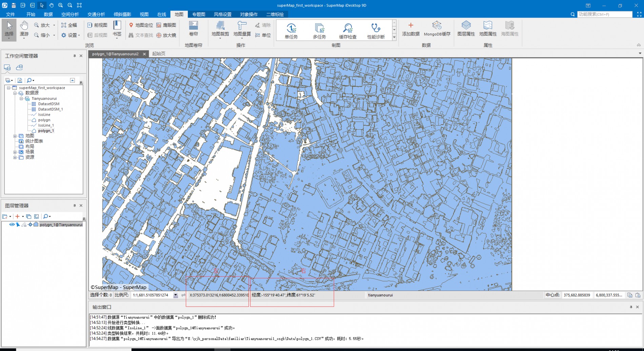644x351 pixels.
Task: Open the 数据 ribbon tab
Action: coord(48,14)
